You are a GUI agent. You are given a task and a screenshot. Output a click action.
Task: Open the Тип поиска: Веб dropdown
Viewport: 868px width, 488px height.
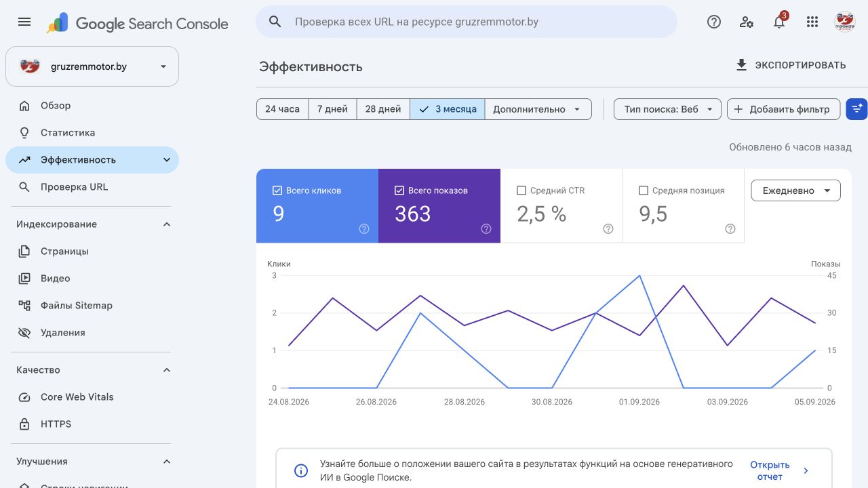(667, 109)
